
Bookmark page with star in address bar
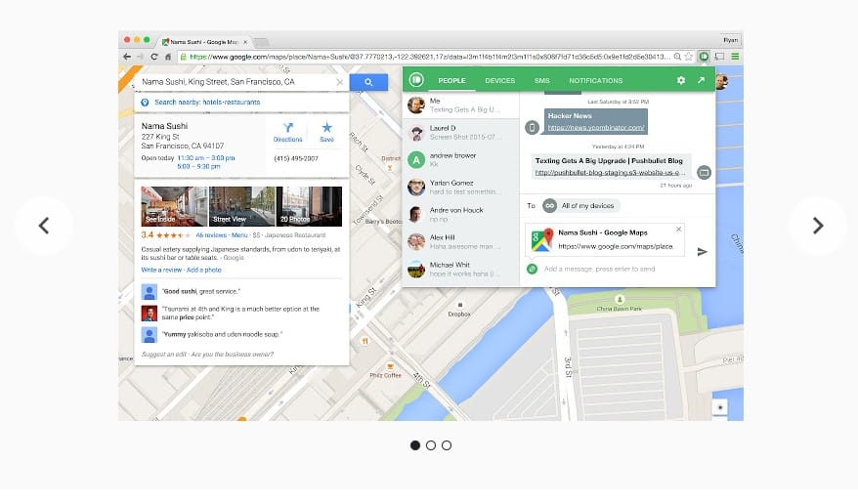point(689,57)
